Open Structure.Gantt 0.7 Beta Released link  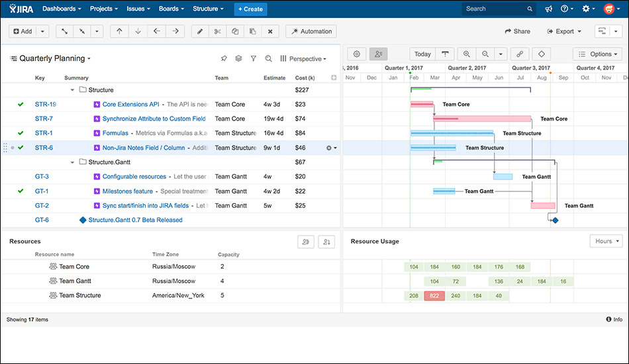coord(135,220)
